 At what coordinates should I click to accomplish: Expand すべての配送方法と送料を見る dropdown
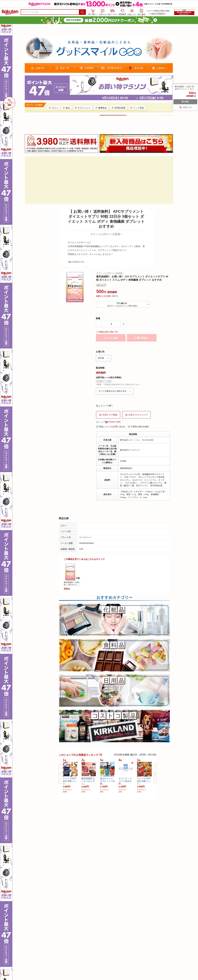point(115,391)
